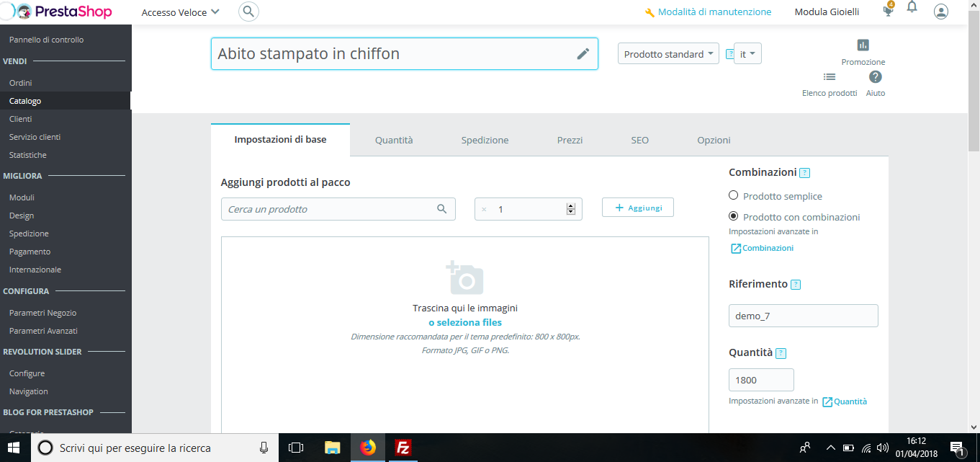The image size is (980, 462).
Task: Switch to Prezzi tab
Action: pyautogui.click(x=570, y=141)
